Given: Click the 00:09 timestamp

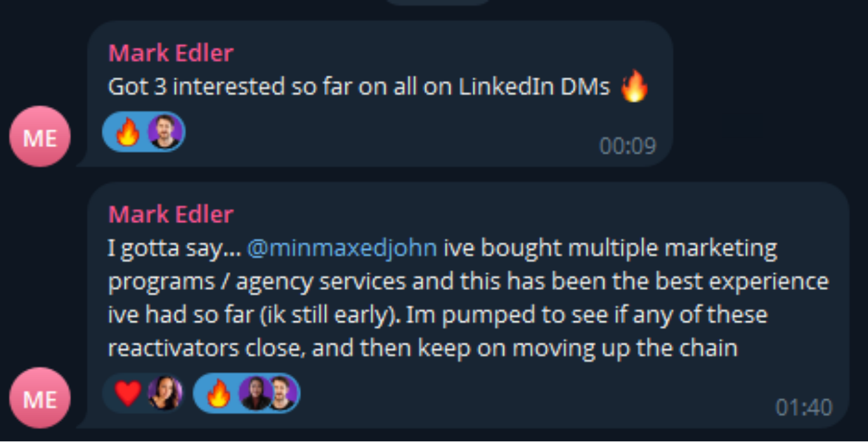Looking at the screenshot, I should (628, 146).
